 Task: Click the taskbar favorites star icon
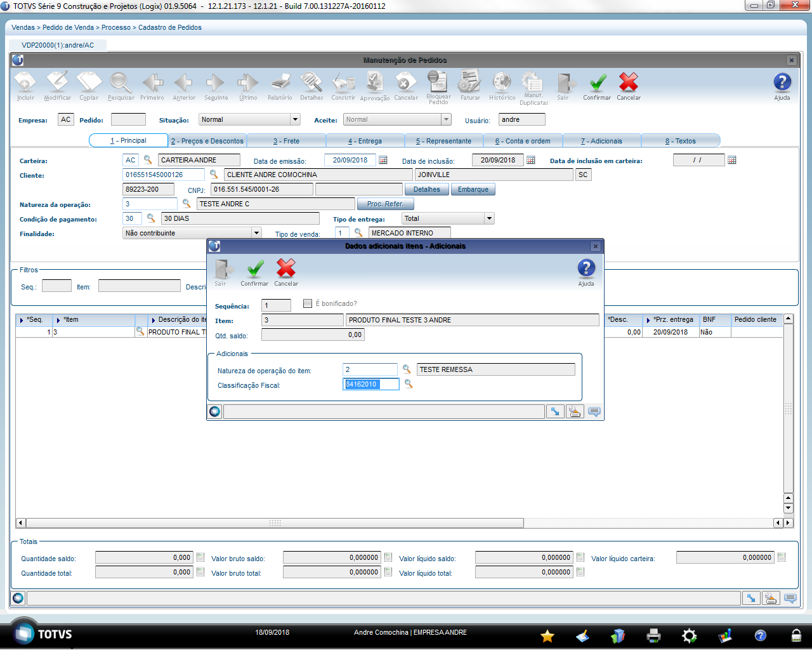(547, 635)
